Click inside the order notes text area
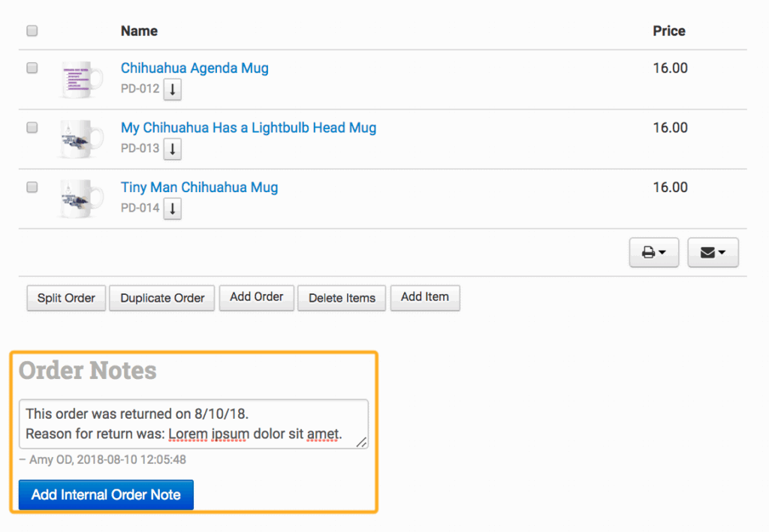This screenshot has height=532, width=769. pos(193,424)
